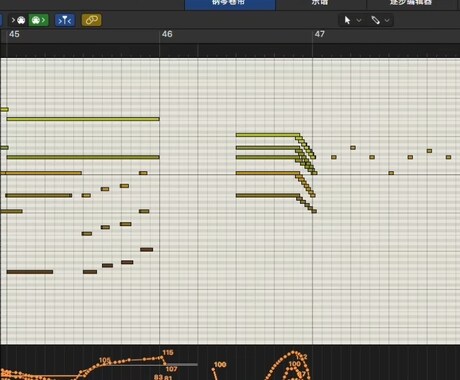
Task: Select the highest long note spanning bar 45
Action: (83, 119)
